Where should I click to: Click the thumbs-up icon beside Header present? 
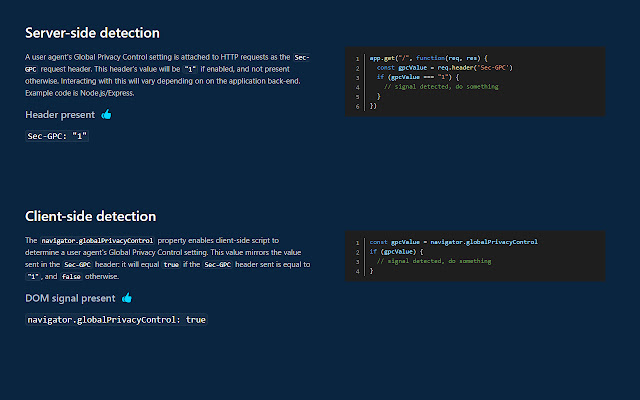point(106,114)
